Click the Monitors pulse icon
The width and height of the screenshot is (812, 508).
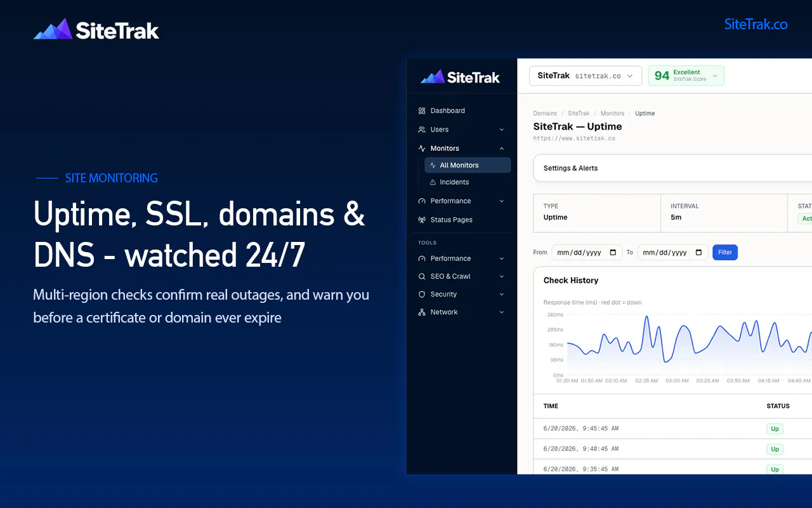click(x=422, y=149)
